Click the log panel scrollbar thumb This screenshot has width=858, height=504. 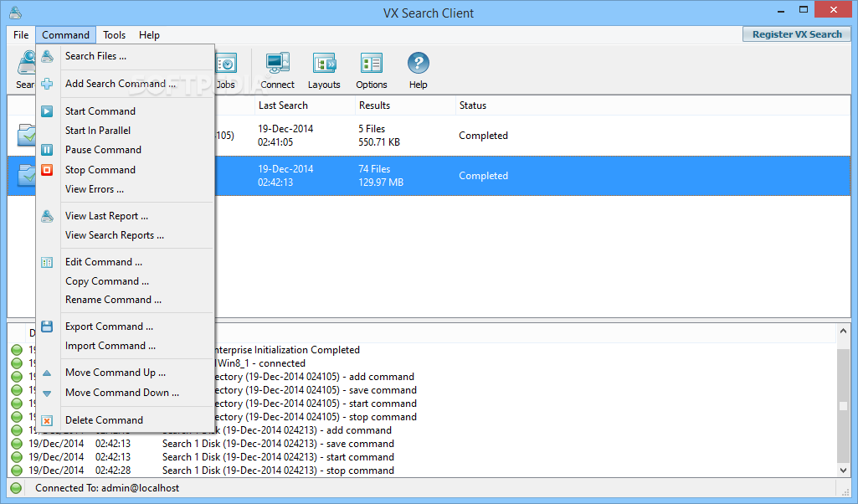[x=843, y=406]
